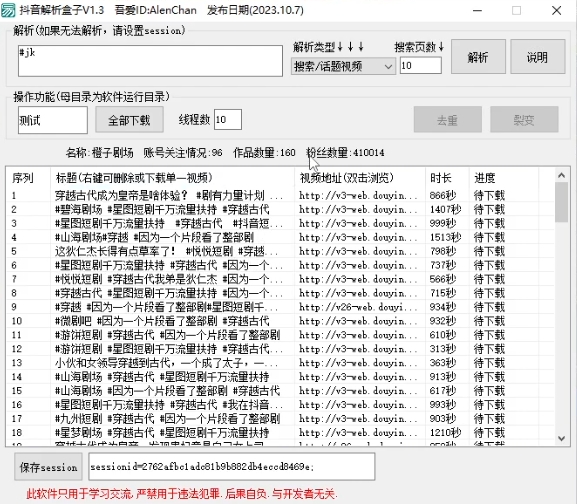Click 待下载 status in row 6
The height and width of the screenshot is (504, 577).
coord(489,265)
